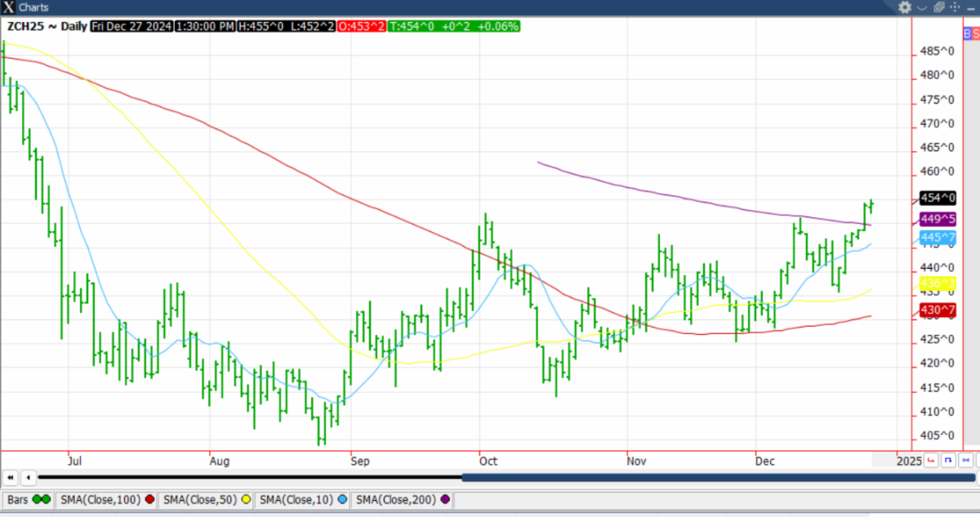Click the red arrow axis button
This screenshot has height=522, width=980.
click(x=932, y=461)
